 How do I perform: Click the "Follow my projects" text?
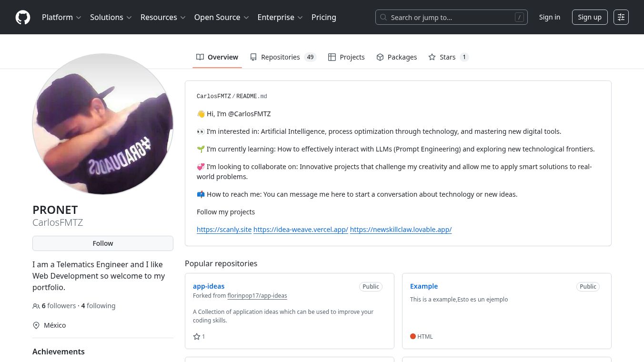(x=226, y=212)
